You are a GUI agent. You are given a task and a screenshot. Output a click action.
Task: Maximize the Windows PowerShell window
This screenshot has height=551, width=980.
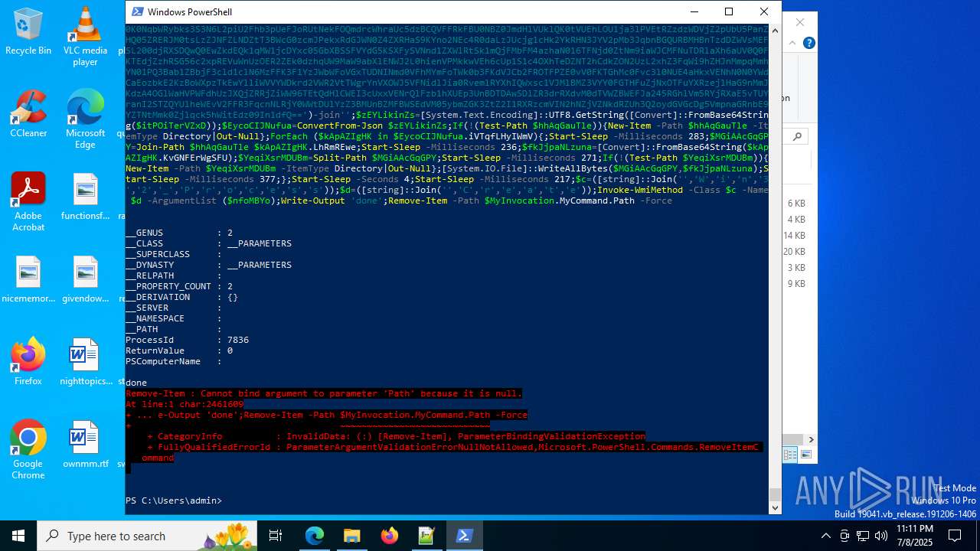click(729, 11)
